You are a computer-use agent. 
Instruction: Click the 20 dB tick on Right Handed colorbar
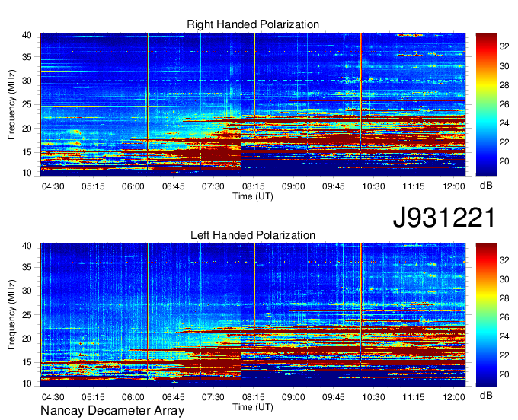point(504,161)
